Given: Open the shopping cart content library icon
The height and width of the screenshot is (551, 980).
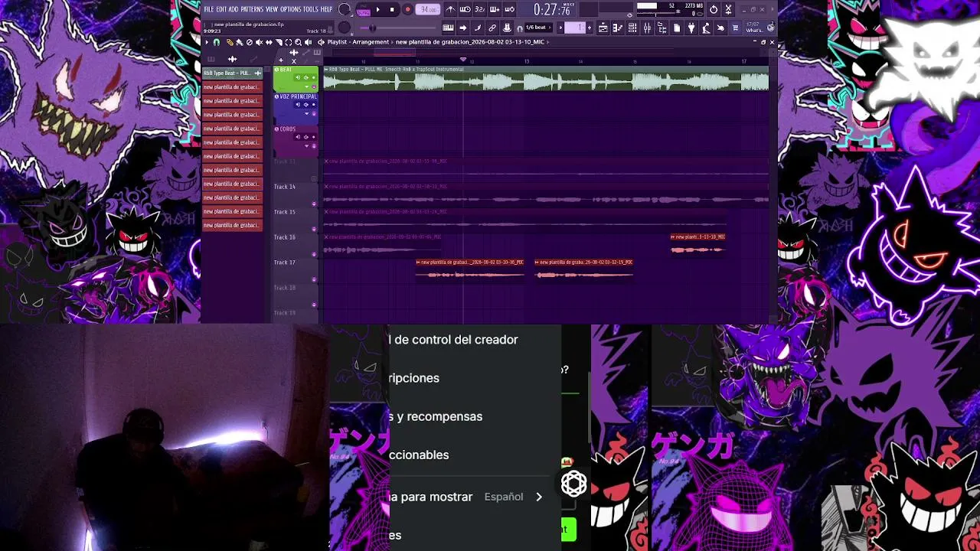Looking at the screenshot, I should [735, 28].
